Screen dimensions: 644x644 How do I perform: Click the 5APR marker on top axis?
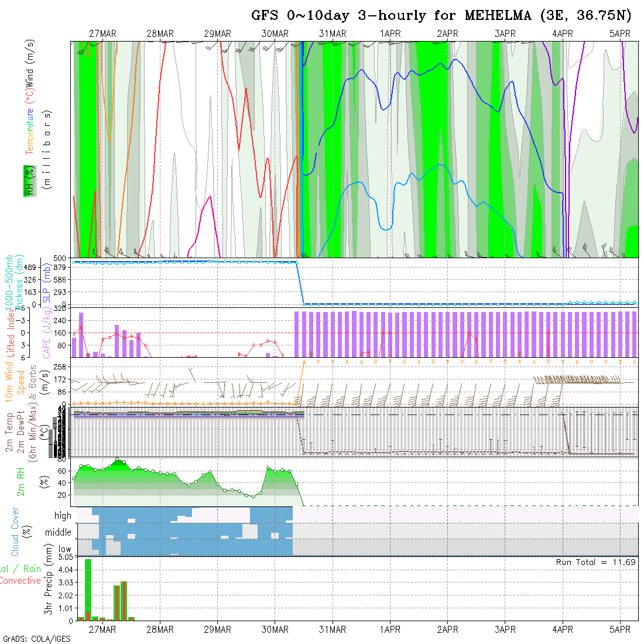pos(619,34)
